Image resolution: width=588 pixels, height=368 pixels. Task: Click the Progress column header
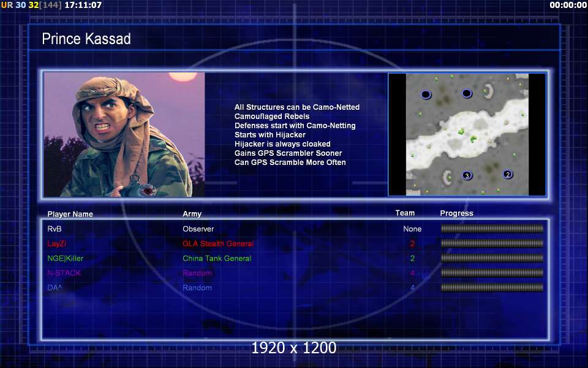point(456,213)
